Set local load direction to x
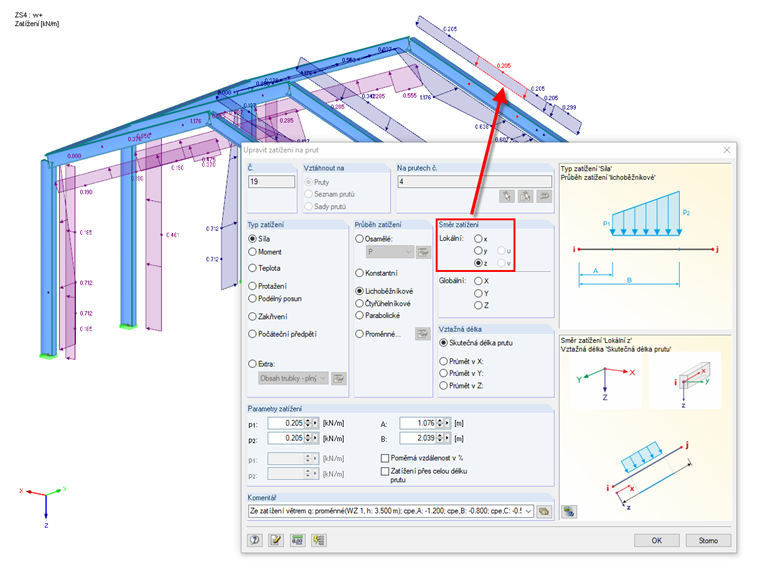760x570 pixels. 478,238
